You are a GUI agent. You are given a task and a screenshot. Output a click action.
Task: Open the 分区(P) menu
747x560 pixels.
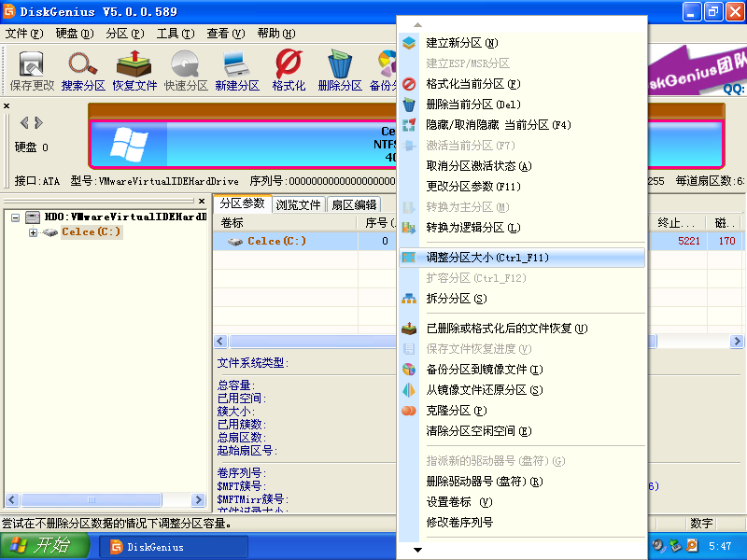pyautogui.click(x=125, y=34)
